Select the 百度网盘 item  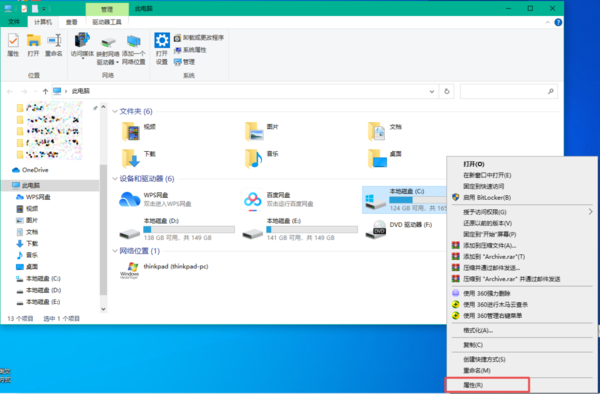[278, 199]
